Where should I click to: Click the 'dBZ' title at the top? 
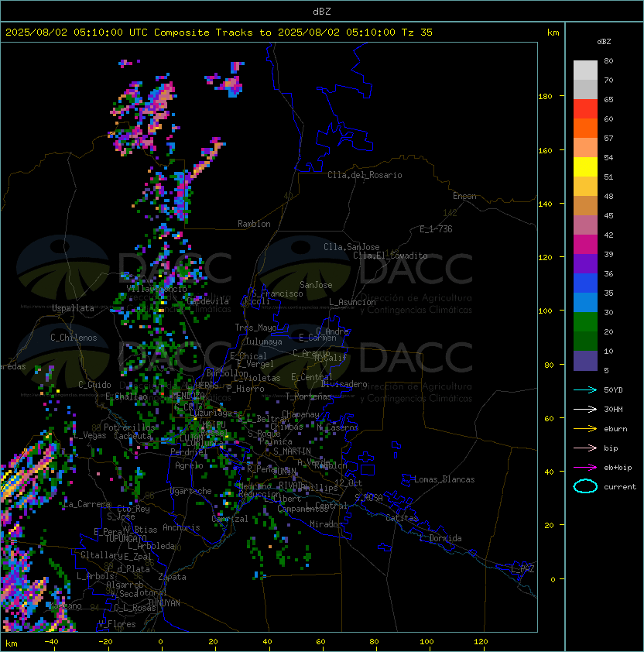pyautogui.click(x=322, y=11)
